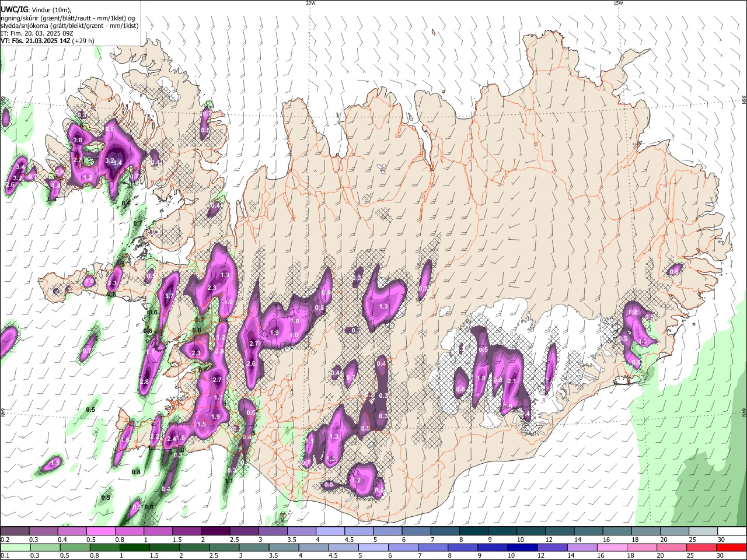Select the darkest green lower swatch between 1 and 1.5
Image resolution: width=747 pixels, height=560 pixels.
pyautogui.click(x=135, y=547)
